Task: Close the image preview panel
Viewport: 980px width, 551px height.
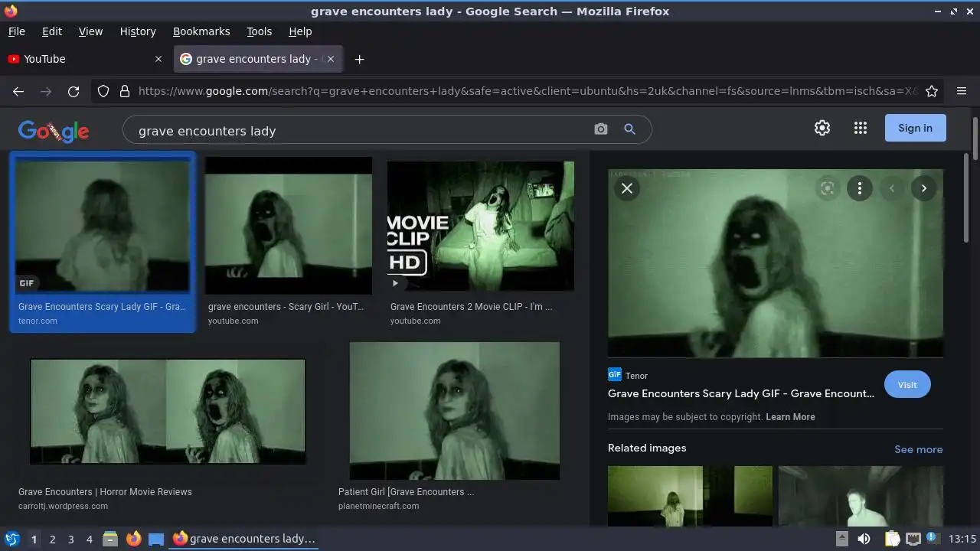Action: (x=627, y=188)
